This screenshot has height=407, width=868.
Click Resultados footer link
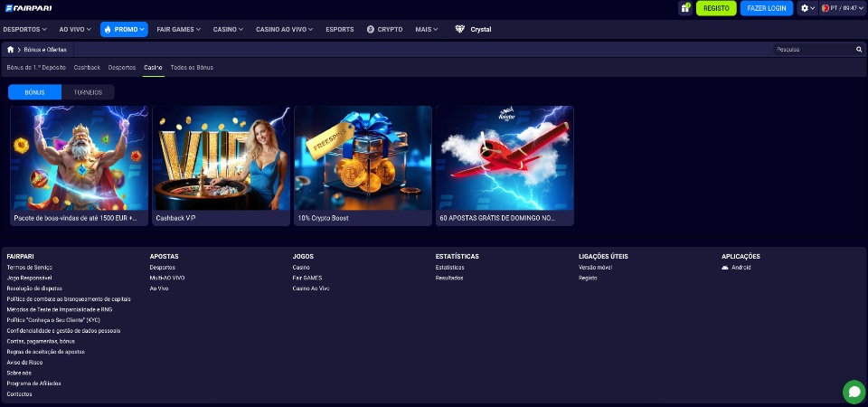coord(449,278)
